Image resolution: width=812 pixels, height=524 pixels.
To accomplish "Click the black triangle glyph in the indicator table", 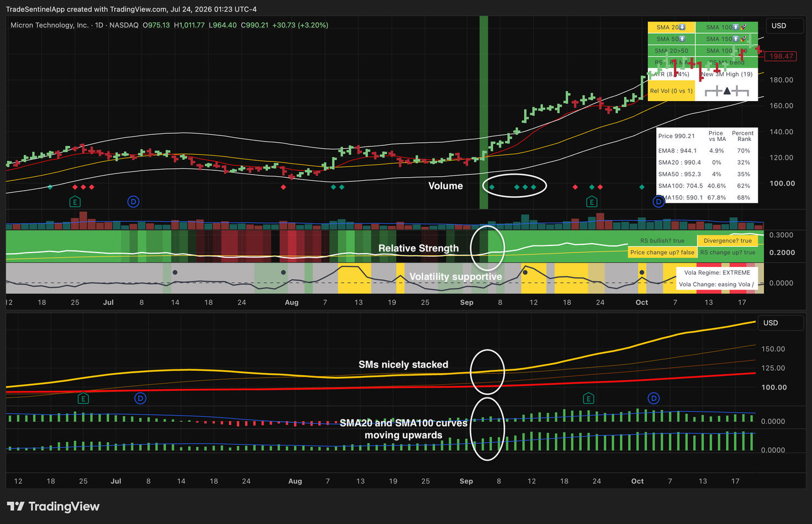I will pyautogui.click(x=727, y=91).
